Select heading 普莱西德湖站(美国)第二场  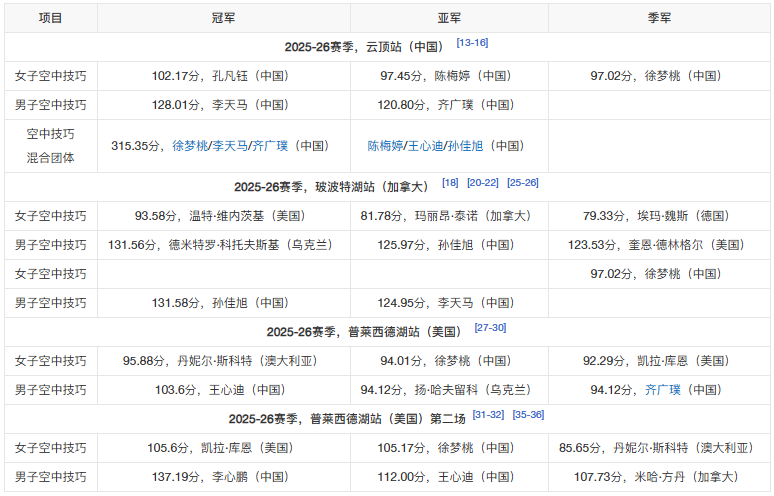click(x=347, y=419)
